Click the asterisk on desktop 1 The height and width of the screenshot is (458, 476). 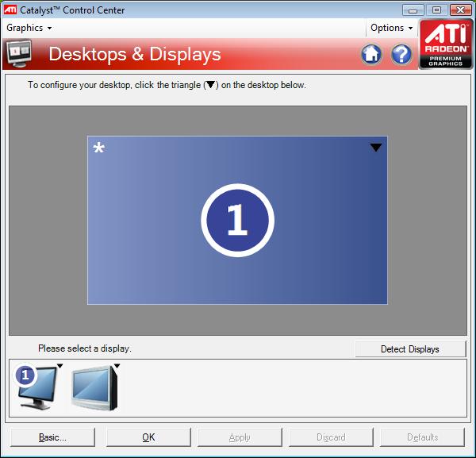pyautogui.click(x=99, y=148)
